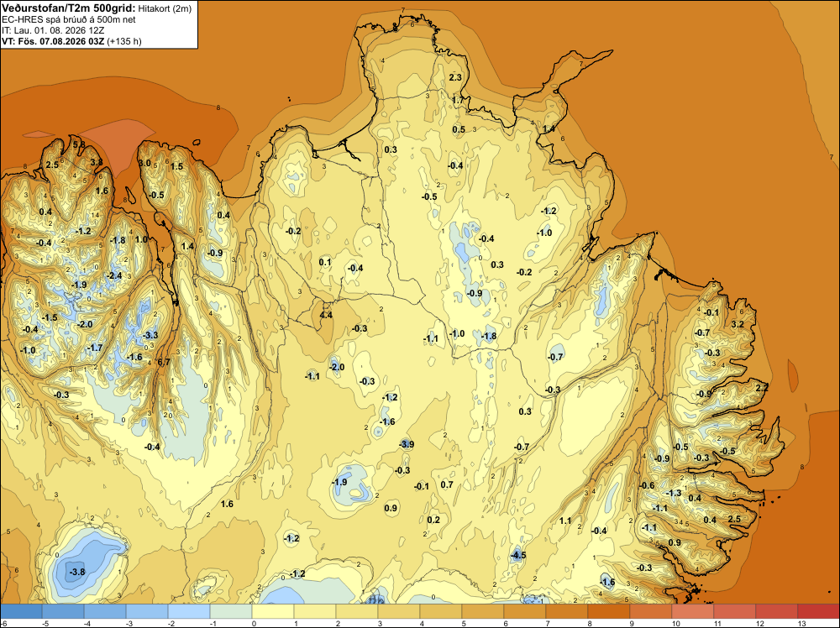Click the 0.2 temperature value
Screen dimensions: 840x628
point(433,520)
